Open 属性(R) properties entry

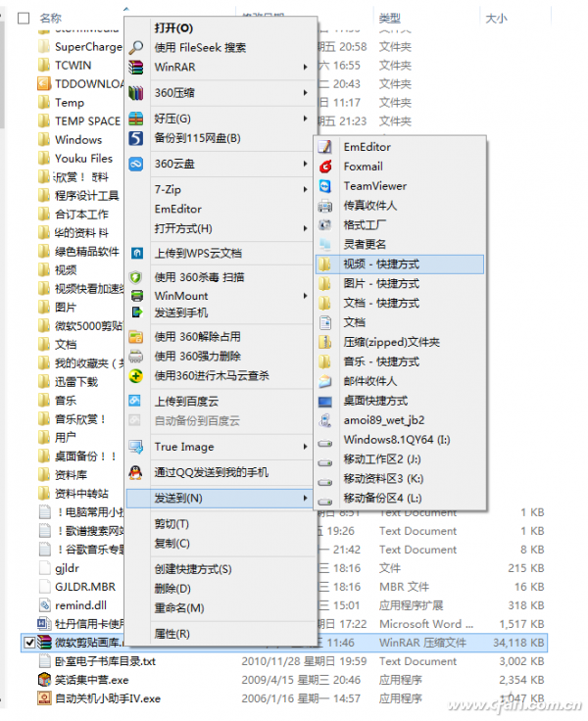[221, 634]
